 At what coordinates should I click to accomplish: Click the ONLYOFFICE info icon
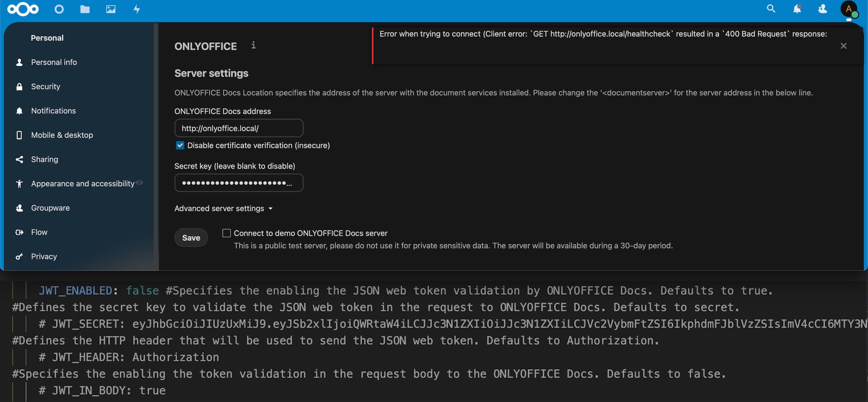pos(254,45)
